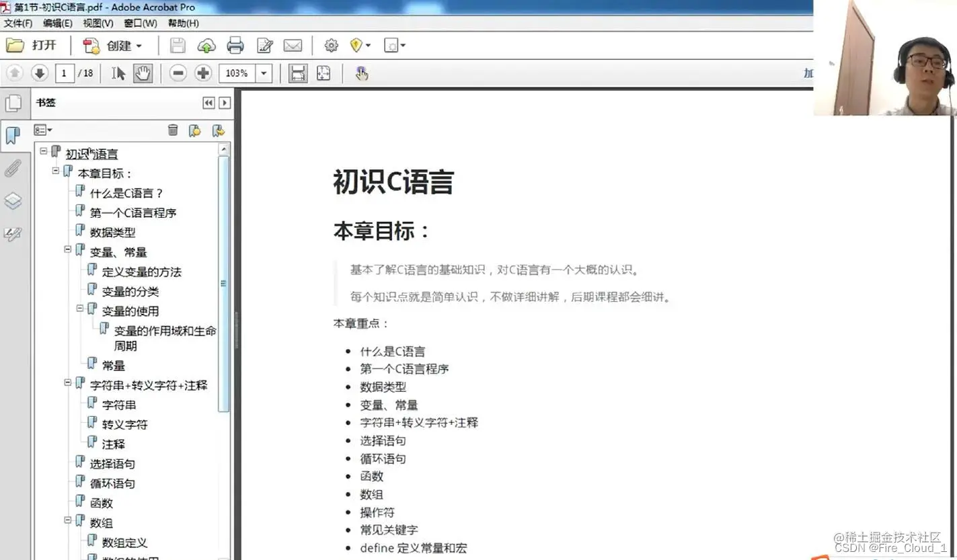Open the email sharing icon

[x=293, y=45]
